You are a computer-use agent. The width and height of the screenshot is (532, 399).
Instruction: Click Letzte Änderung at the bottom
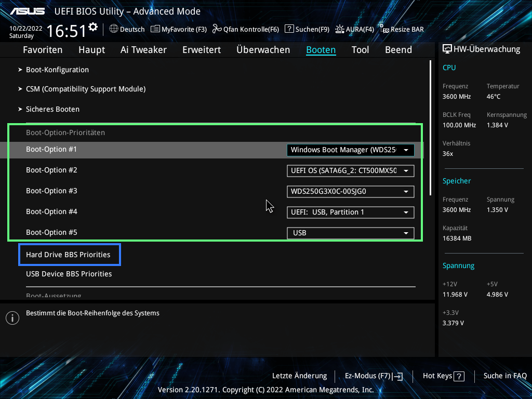click(300, 376)
